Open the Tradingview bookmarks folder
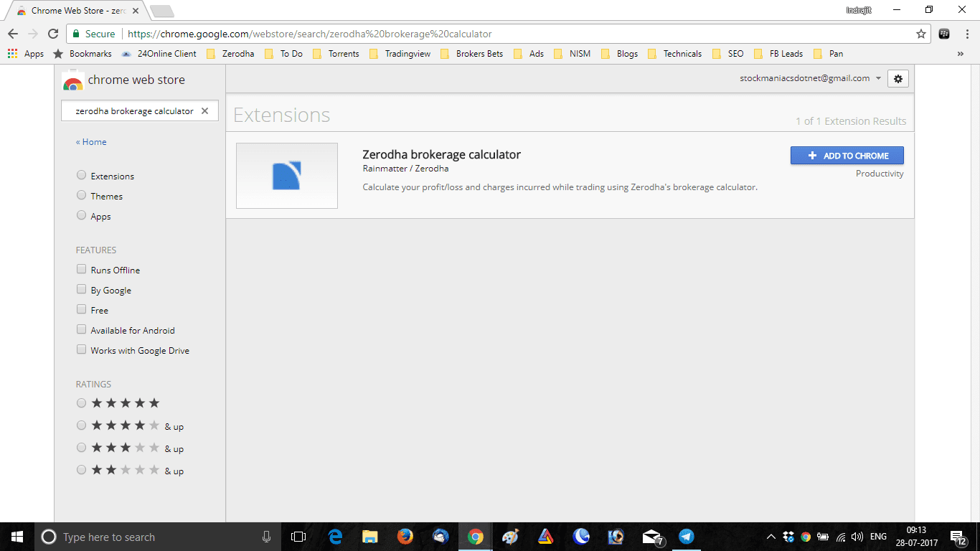 pyautogui.click(x=400, y=54)
